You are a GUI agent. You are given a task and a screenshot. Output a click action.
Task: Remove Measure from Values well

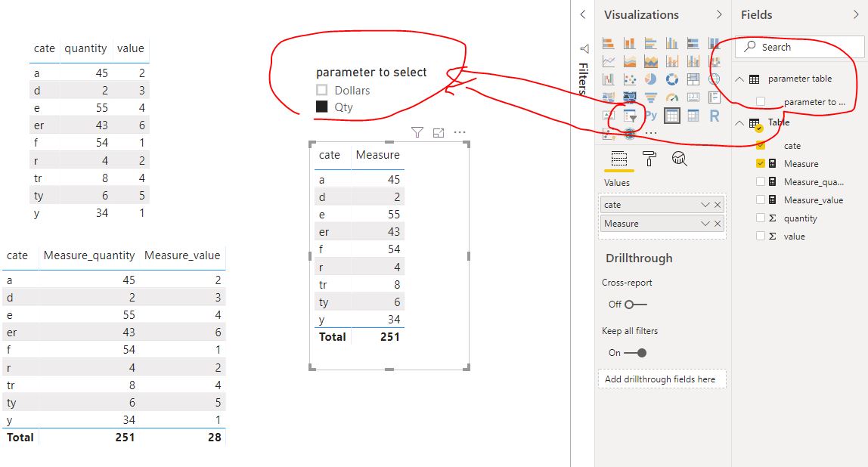pyautogui.click(x=718, y=224)
